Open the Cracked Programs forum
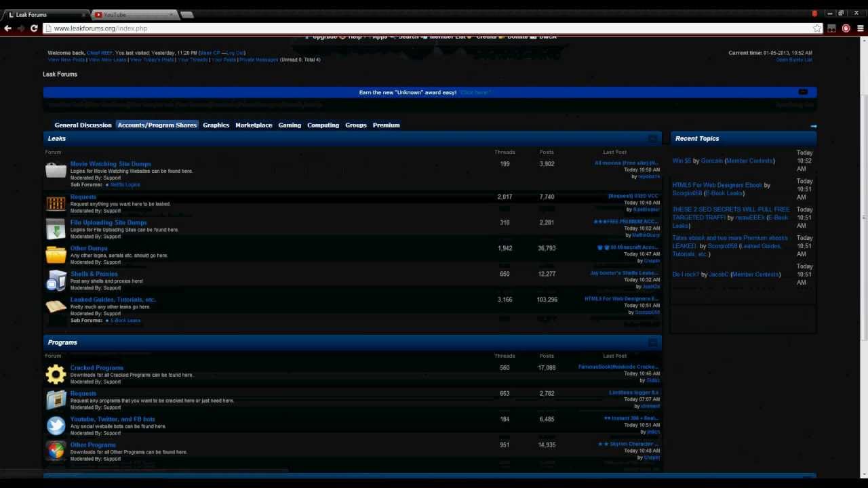This screenshot has height=488, width=868. point(96,367)
